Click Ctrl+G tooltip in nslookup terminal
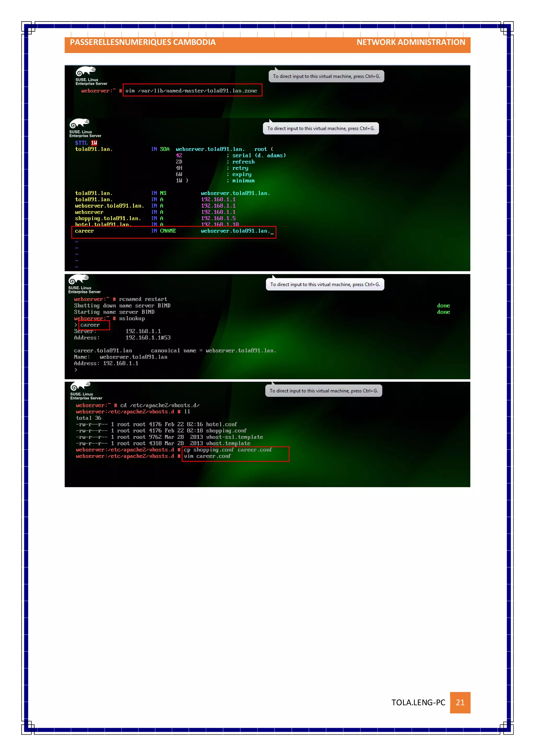 (325, 285)
